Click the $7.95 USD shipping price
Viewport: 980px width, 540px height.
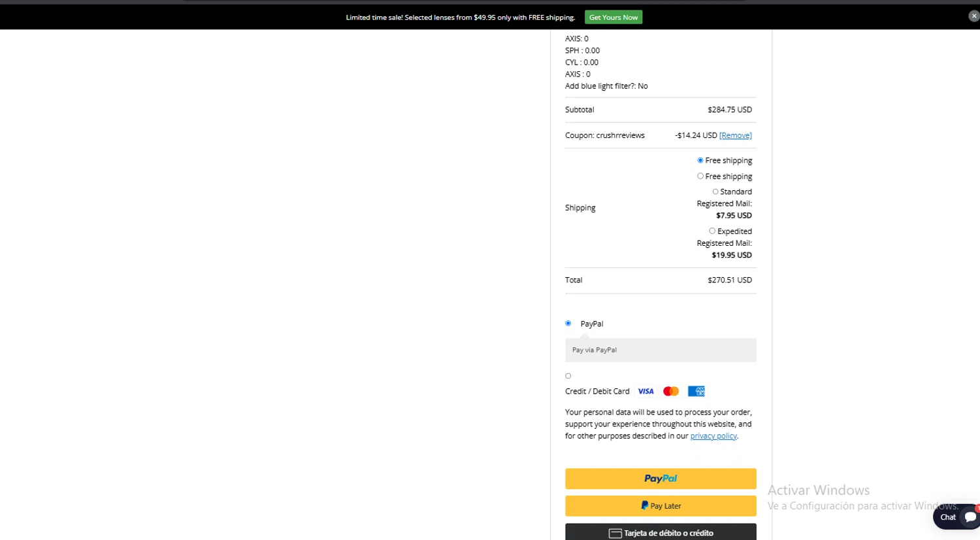click(734, 216)
